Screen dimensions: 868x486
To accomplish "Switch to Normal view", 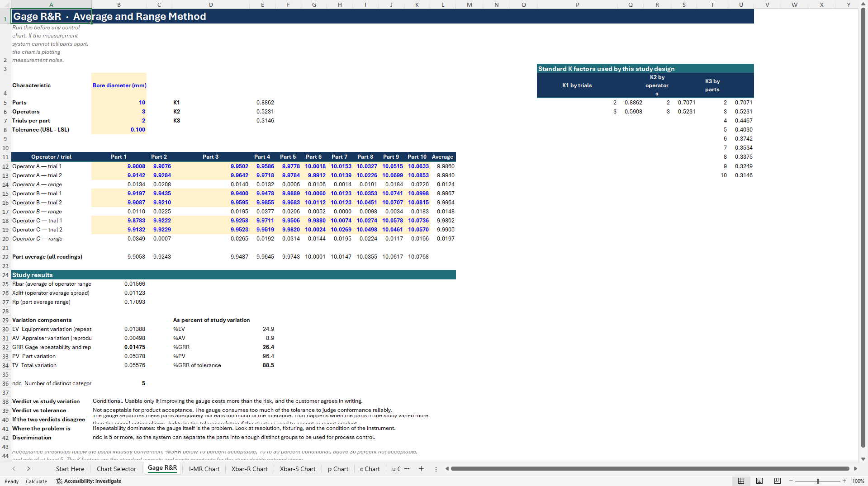I will point(741,481).
